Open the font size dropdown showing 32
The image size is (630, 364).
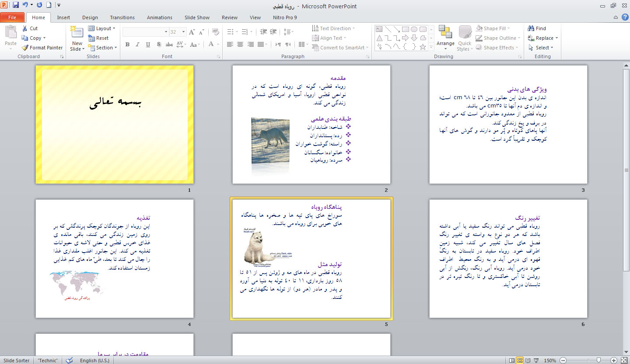coord(184,32)
